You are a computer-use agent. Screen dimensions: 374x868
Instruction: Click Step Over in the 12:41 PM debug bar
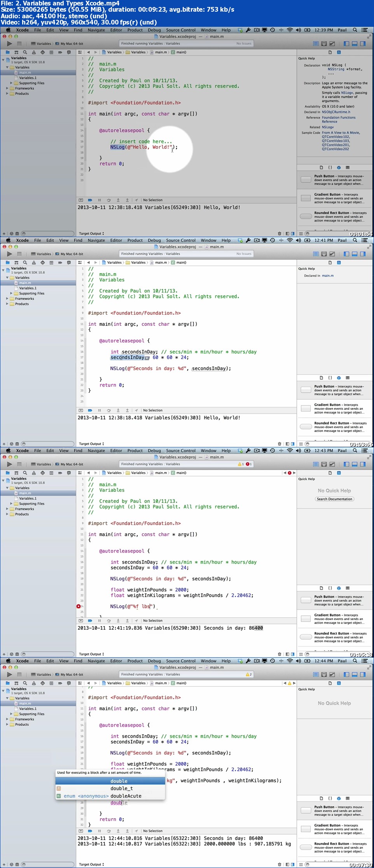109,410
